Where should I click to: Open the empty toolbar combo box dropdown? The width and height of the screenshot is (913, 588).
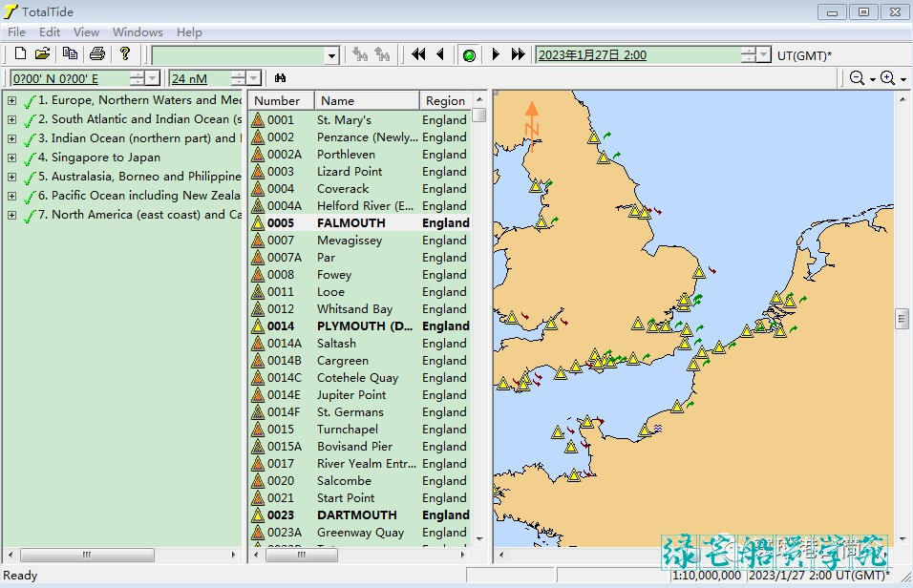pos(332,56)
